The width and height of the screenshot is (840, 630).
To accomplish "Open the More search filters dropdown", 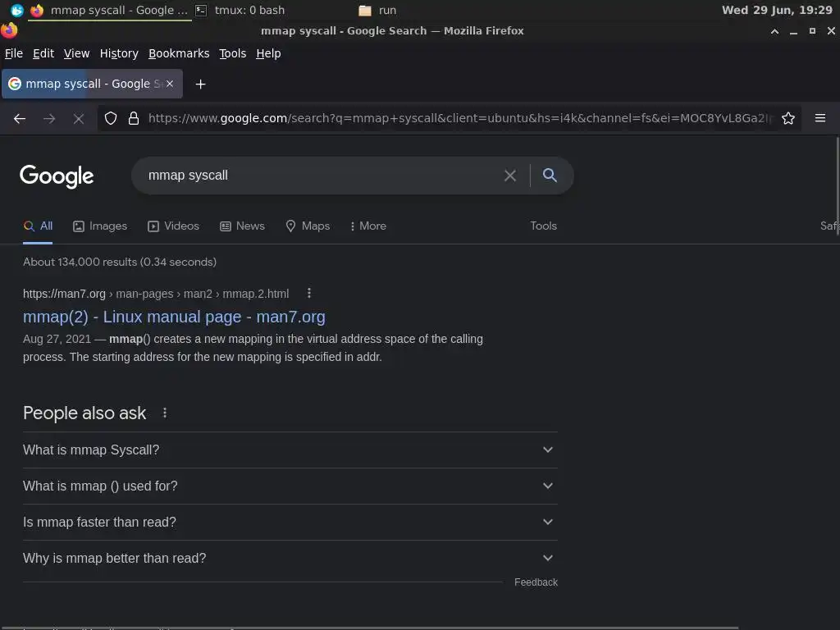I will [x=368, y=226].
